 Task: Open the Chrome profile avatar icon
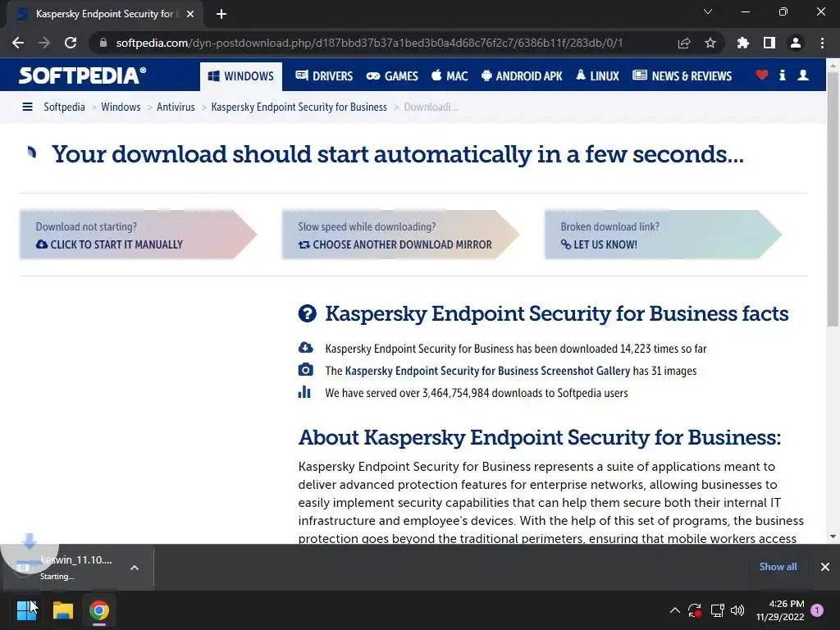[x=796, y=43]
